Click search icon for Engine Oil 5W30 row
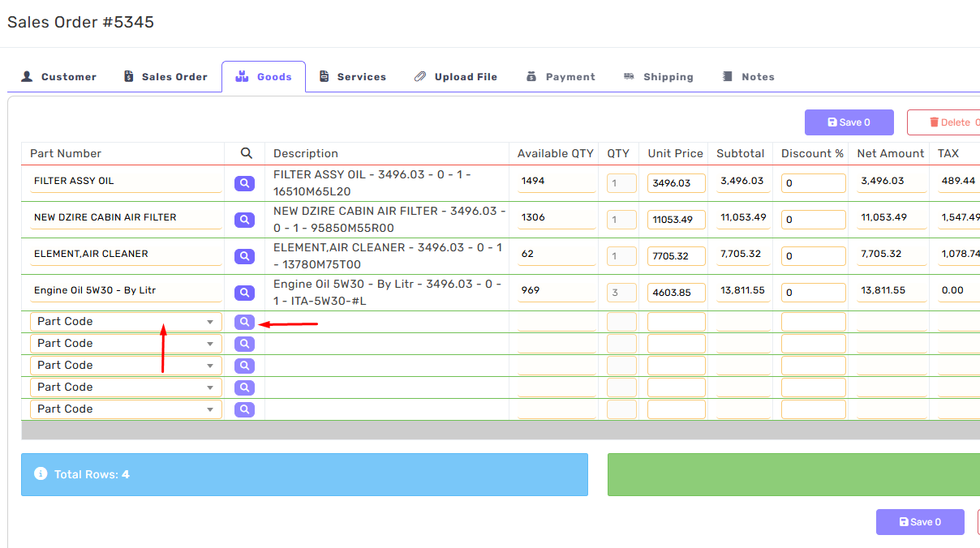The image size is (980, 548). pyautogui.click(x=244, y=293)
